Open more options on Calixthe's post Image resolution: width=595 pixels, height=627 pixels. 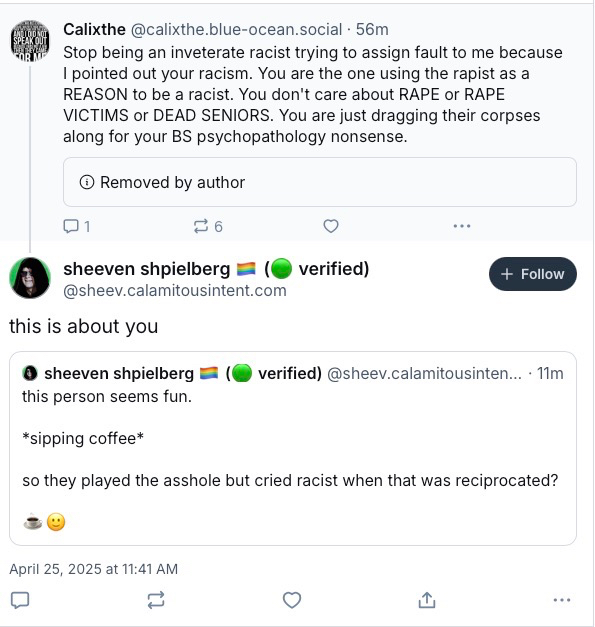click(x=462, y=226)
